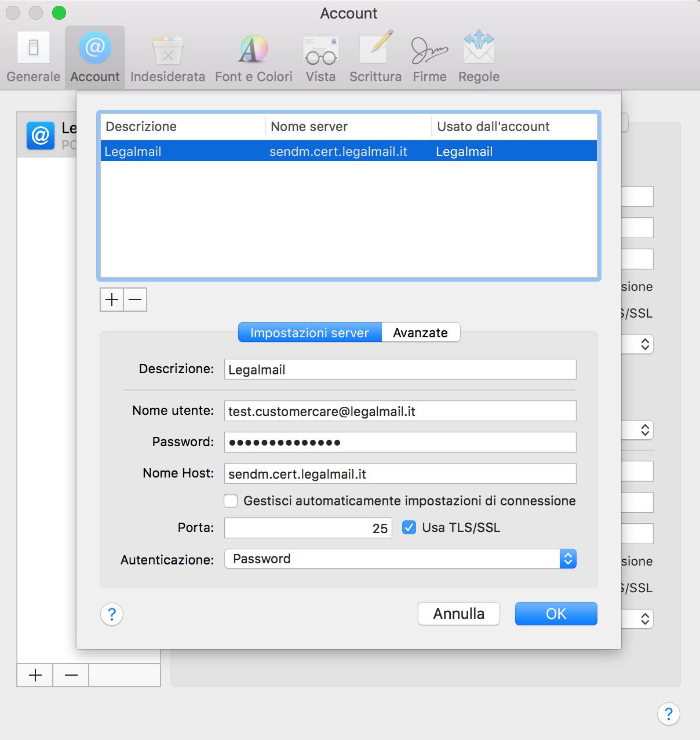Select the Legalmail row in server list

tap(348, 151)
